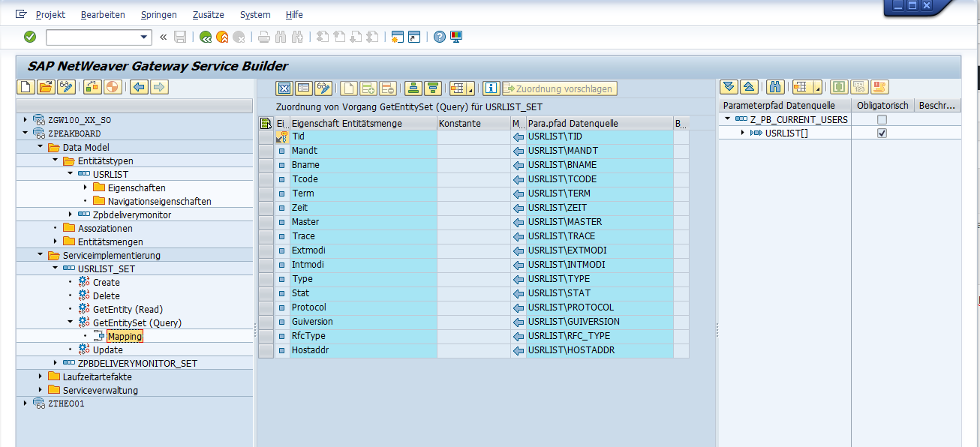Click the Obligatorisch column header
This screenshot has width=980, height=447.
coord(883,106)
